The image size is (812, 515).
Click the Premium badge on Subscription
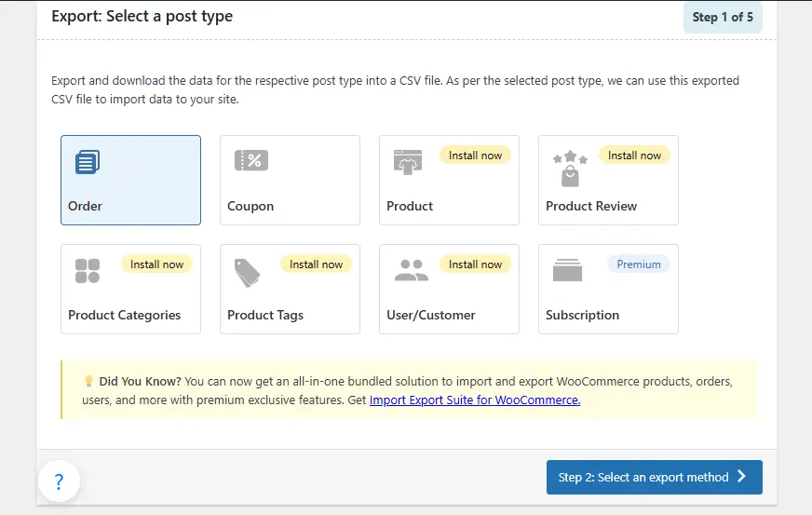(638, 264)
